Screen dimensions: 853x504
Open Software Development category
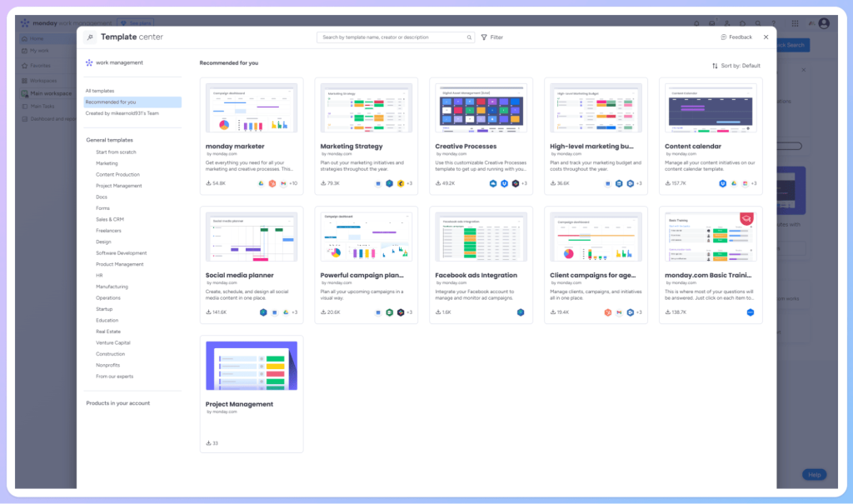[122, 253]
